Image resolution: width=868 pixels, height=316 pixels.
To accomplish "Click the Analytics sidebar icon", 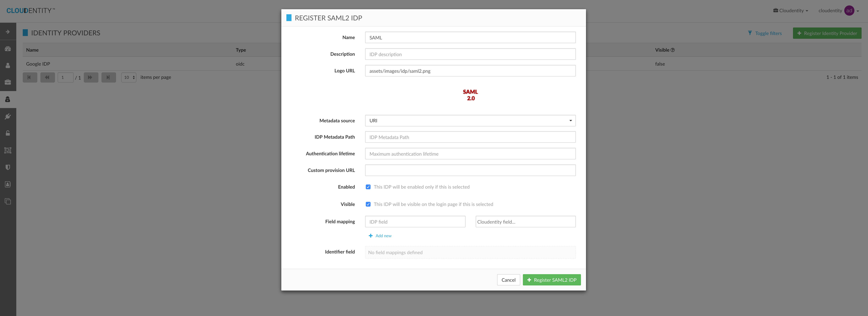I will click(x=8, y=49).
